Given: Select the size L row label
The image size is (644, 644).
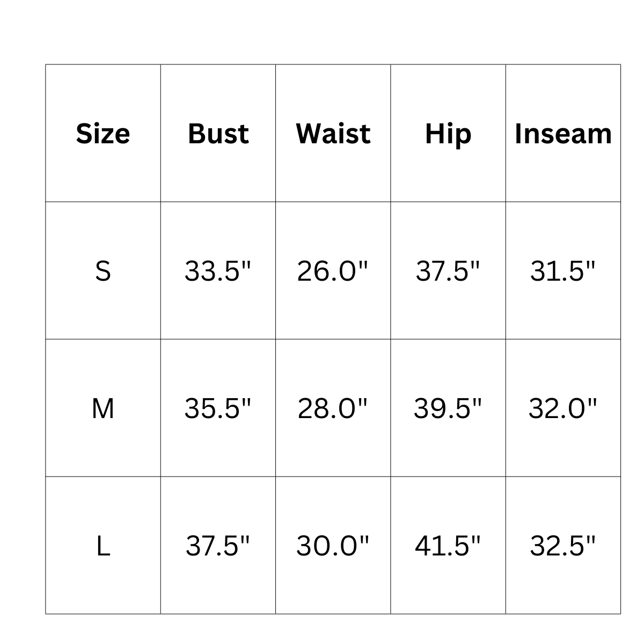Looking at the screenshot, I should (103, 546).
